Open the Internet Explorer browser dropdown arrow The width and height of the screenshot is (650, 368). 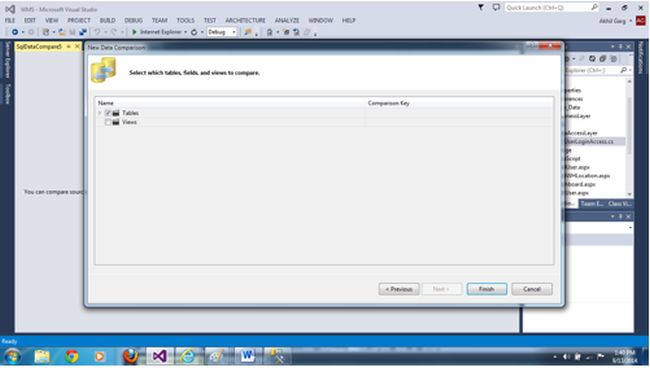point(185,32)
